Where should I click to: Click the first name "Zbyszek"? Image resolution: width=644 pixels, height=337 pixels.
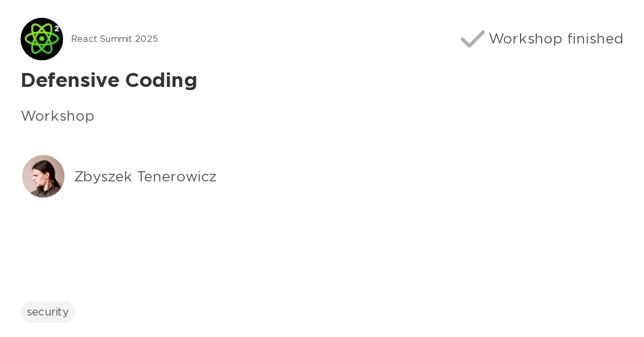[x=103, y=177]
